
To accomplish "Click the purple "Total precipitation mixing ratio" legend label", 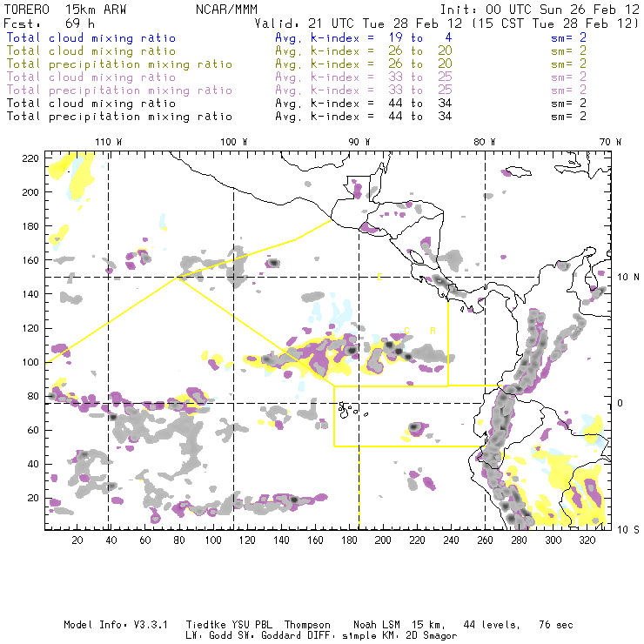I will click(x=119, y=91).
